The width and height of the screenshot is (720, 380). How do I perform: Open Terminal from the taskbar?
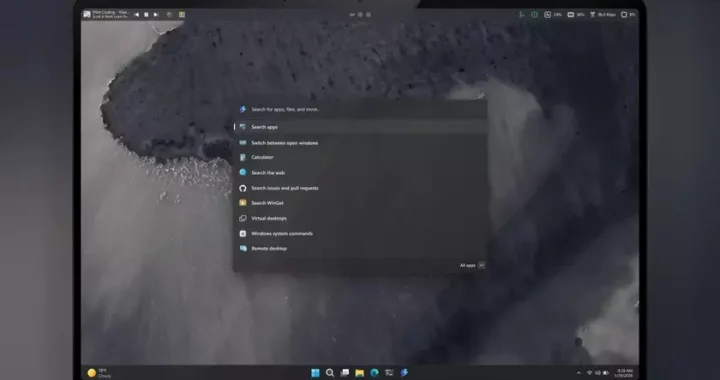coord(389,373)
